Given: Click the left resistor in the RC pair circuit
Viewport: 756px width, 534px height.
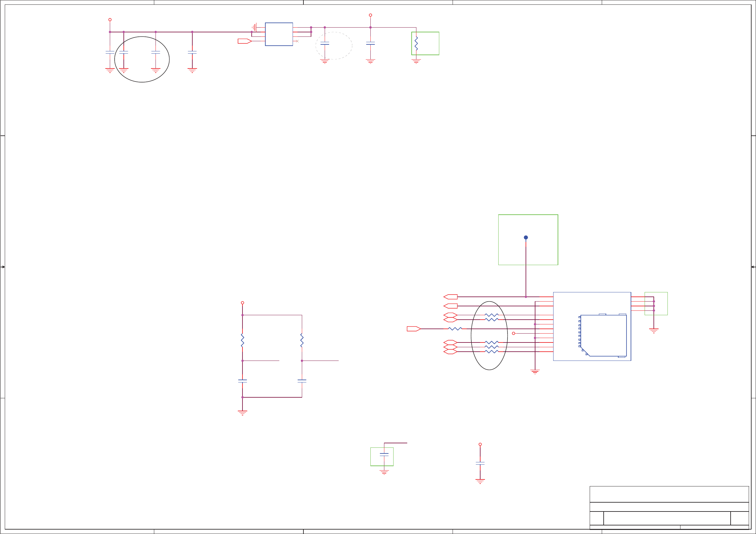Looking at the screenshot, I should pyautogui.click(x=242, y=341).
